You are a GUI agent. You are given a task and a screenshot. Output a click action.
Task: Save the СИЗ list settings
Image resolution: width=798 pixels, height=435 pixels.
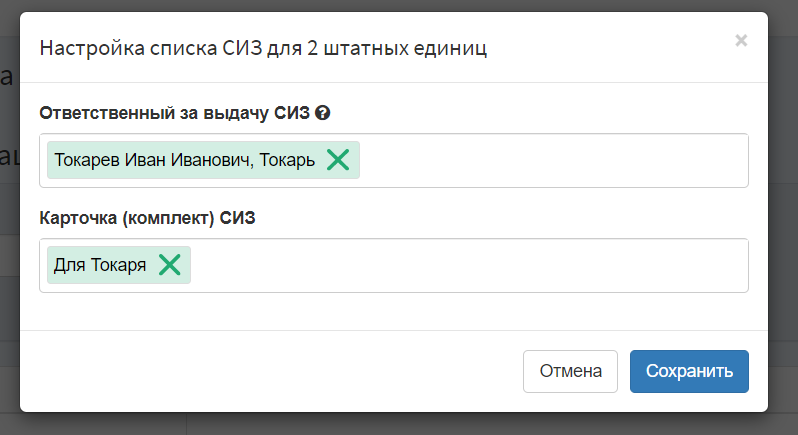pos(689,371)
